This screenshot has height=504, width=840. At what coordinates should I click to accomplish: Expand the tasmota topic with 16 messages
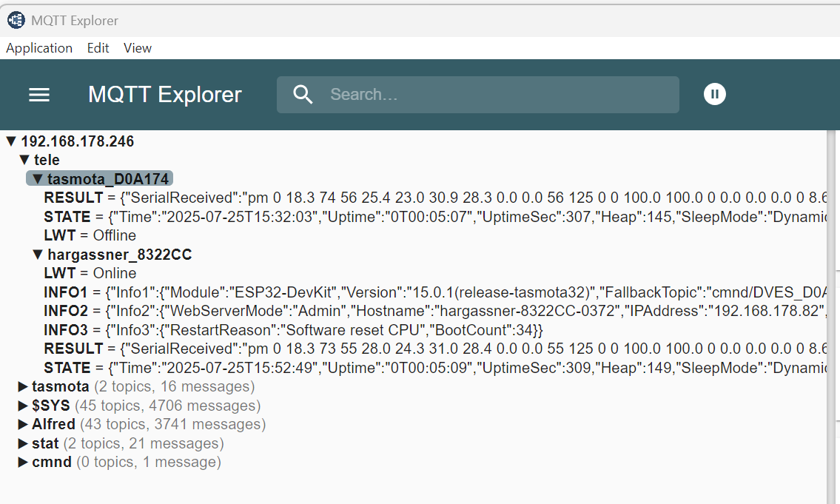point(23,387)
